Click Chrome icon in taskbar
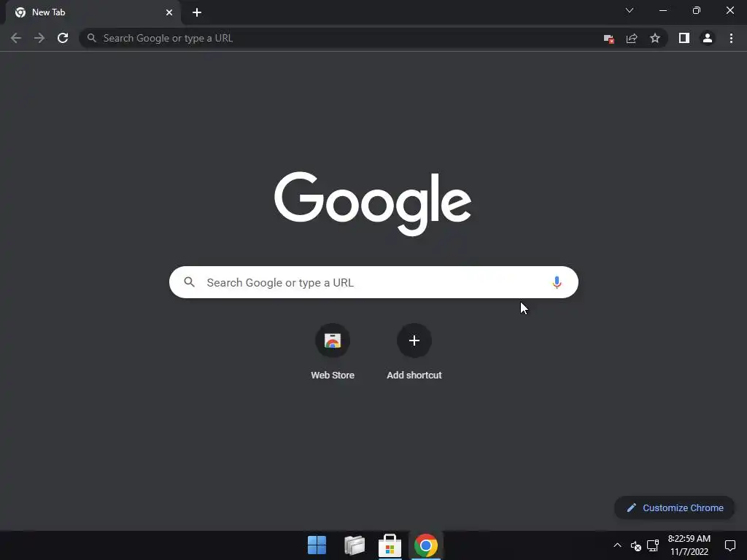 426,545
